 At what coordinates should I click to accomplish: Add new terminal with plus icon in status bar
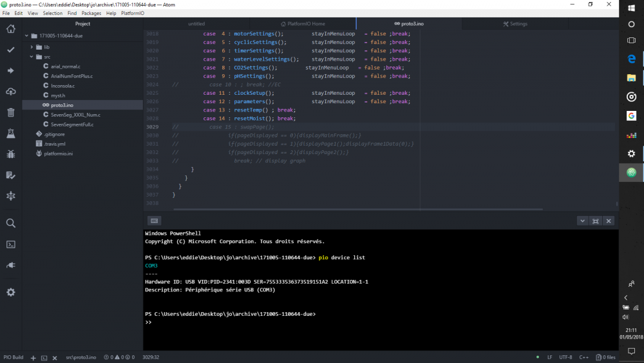coord(33,358)
